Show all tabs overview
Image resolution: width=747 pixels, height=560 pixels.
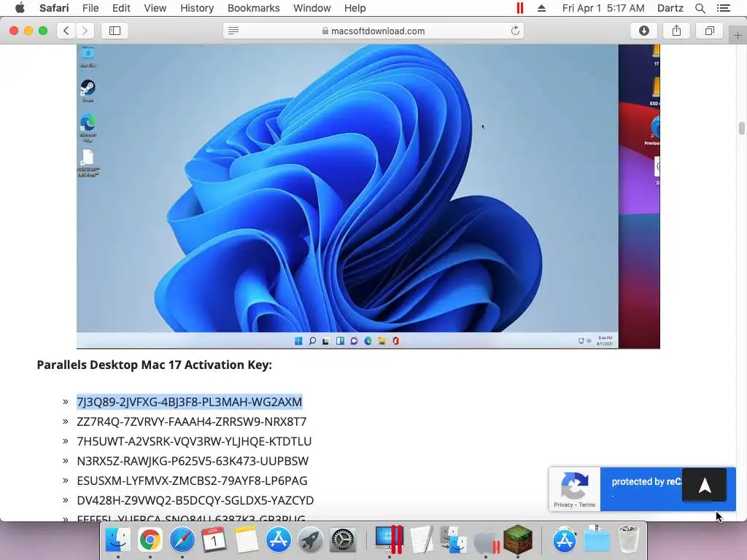(x=709, y=31)
